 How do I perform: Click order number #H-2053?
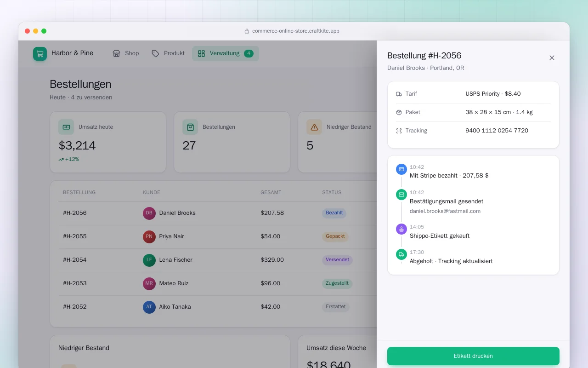click(x=75, y=283)
